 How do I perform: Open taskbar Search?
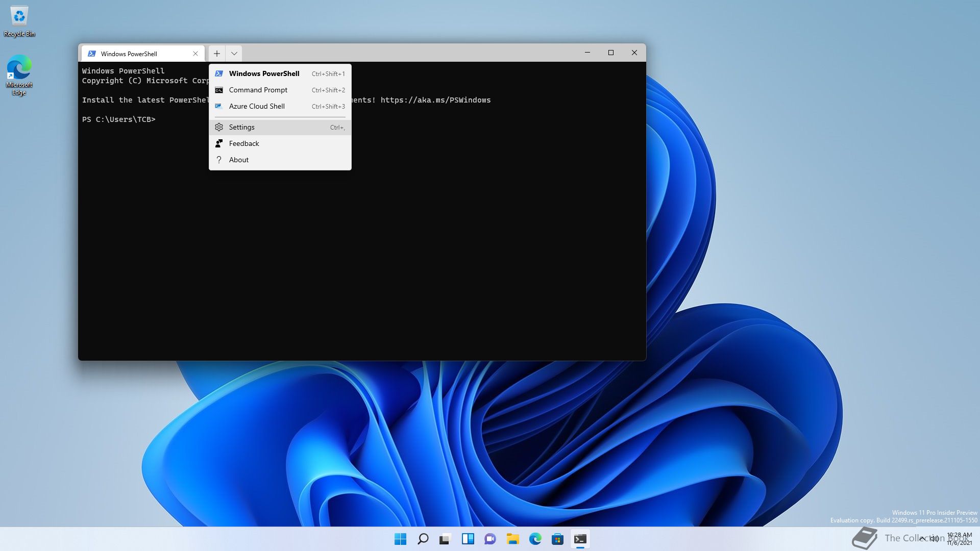(423, 539)
